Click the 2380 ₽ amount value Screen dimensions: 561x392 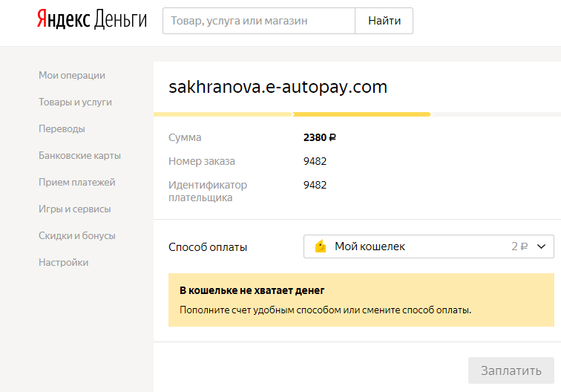point(320,137)
